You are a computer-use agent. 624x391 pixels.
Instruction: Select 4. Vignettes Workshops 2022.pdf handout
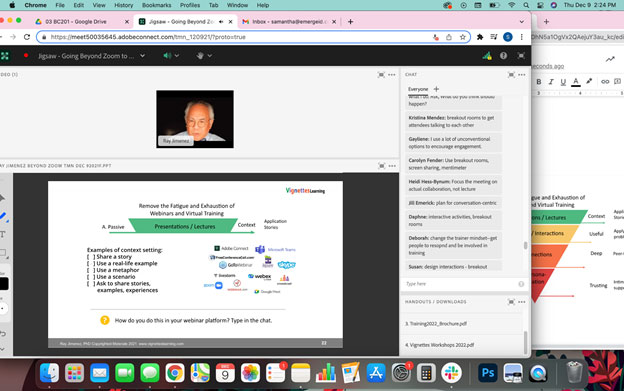point(439,345)
